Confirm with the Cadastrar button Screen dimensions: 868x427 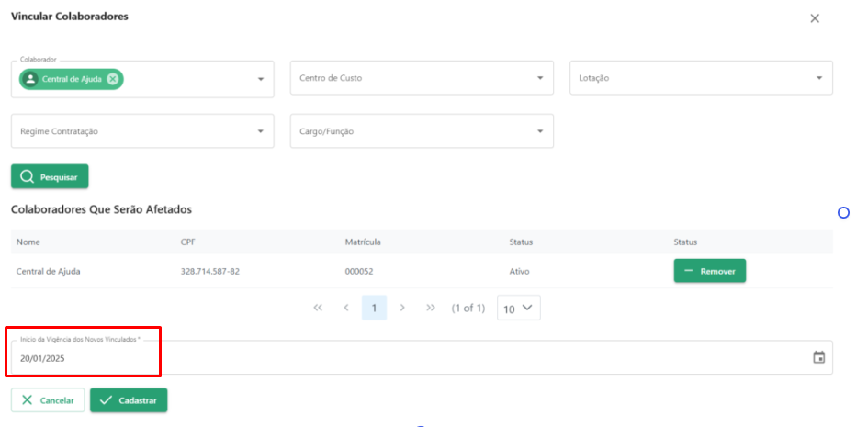[x=129, y=400]
